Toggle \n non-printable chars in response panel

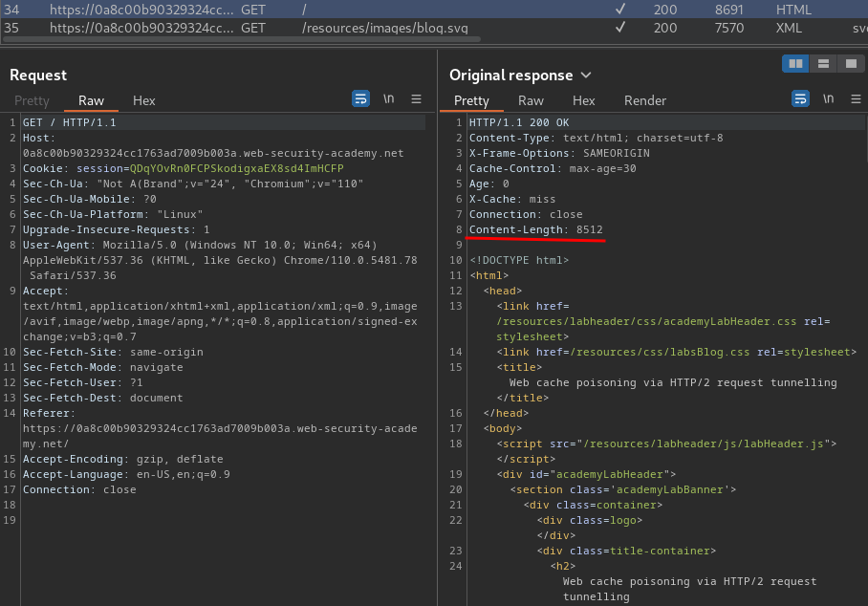[828, 99]
